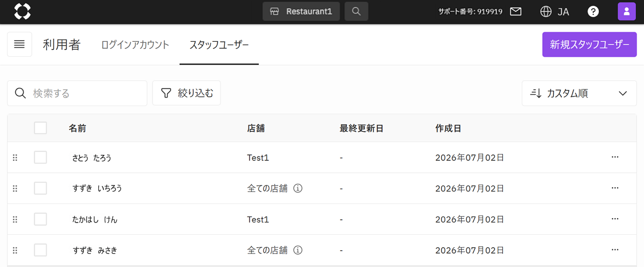Open the purple user profile icon
Screen dimensions: 644x267
[627, 11]
